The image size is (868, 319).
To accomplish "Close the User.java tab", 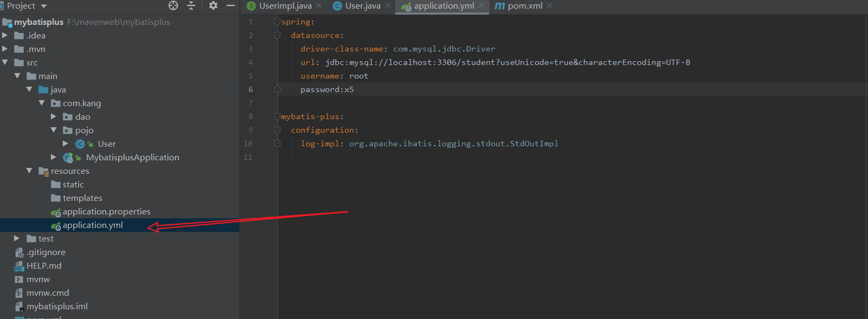I will coord(388,5).
